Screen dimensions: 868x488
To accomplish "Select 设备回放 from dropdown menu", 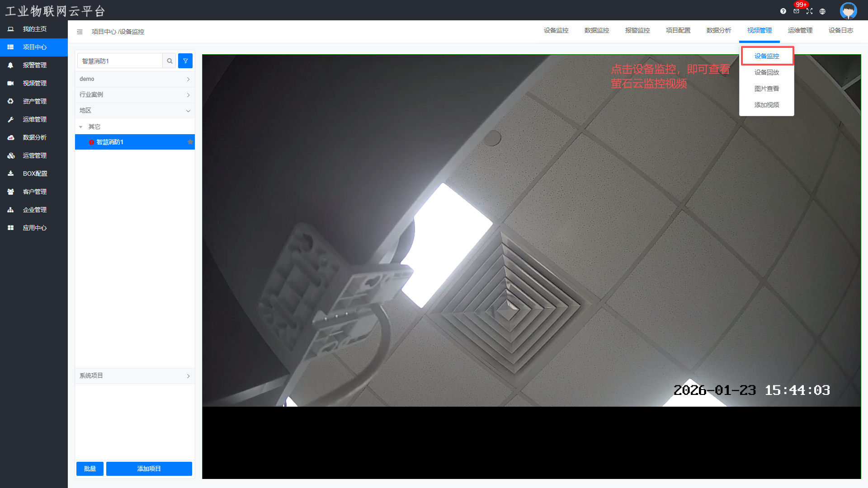I will click(766, 72).
